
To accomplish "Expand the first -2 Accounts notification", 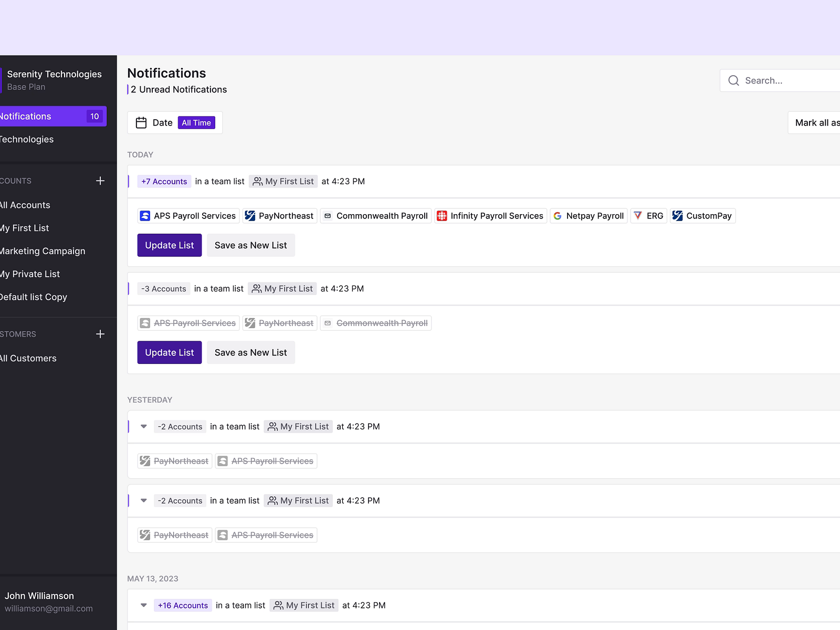I will coord(143,426).
